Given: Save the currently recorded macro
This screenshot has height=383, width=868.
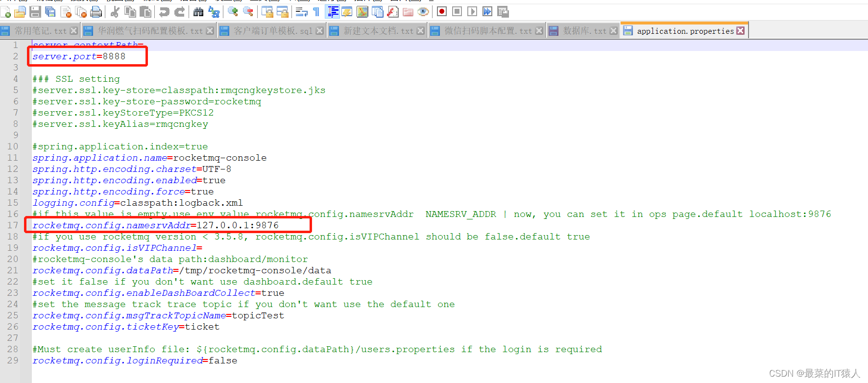Looking at the screenshot, I should 503,12.
